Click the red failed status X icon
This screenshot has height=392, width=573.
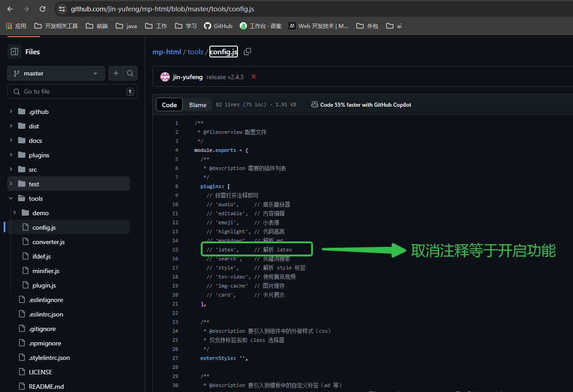254,76
